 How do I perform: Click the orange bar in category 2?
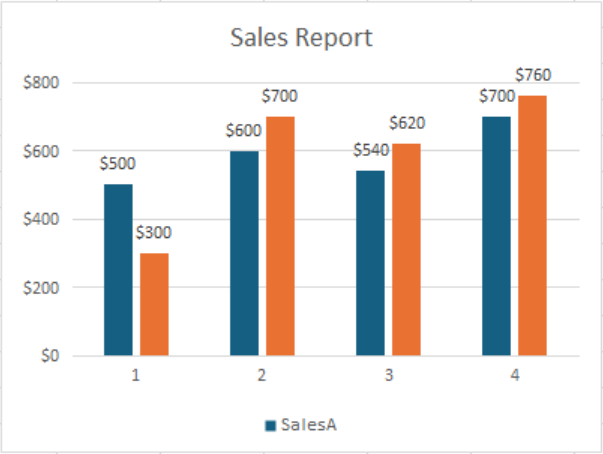(x=280, y=235)
